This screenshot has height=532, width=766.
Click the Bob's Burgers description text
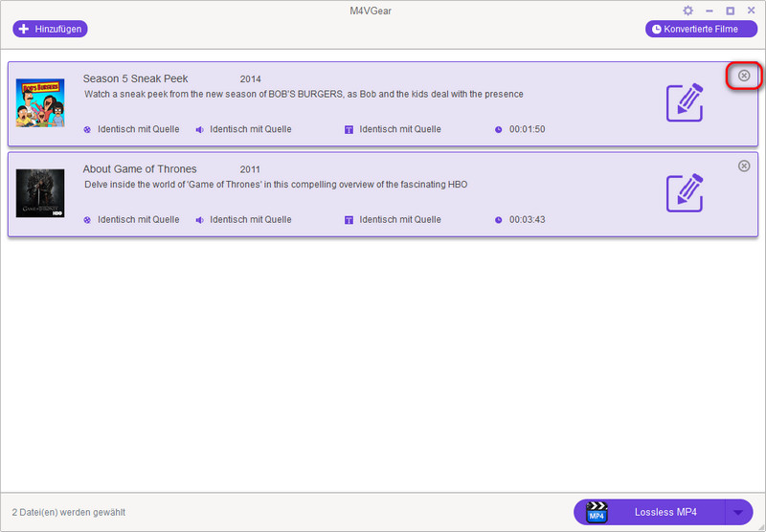[304, 94]
